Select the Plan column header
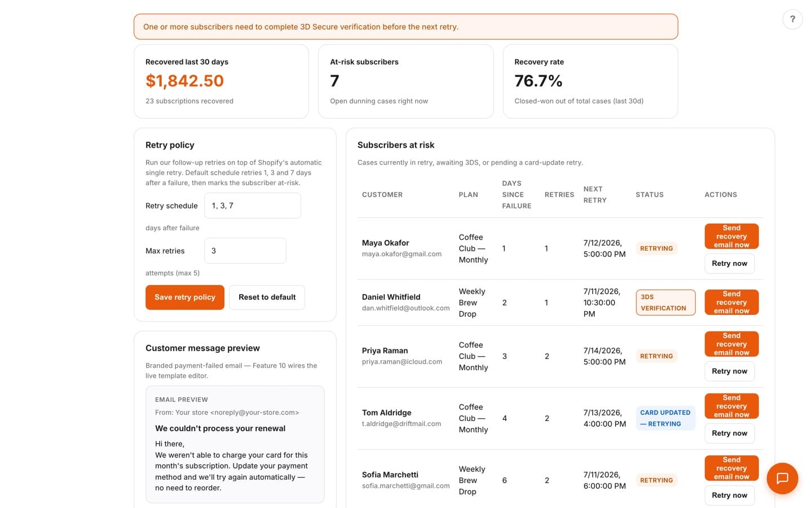Image resolution: width=812 pixels, height=508 pixels. pyautogui.click(x=468, y=195)
